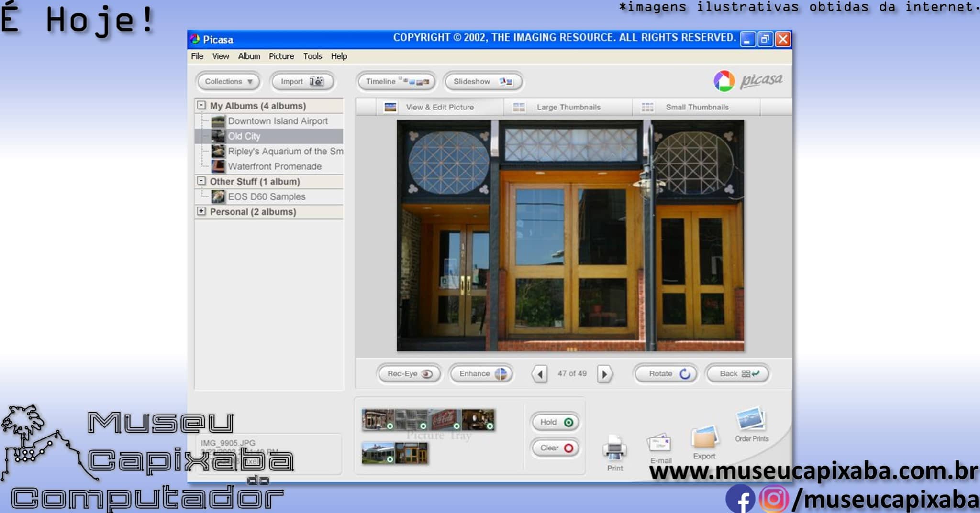
Task: Switch to Small Thumbnails tab
Action: click(x=696, y=107)
